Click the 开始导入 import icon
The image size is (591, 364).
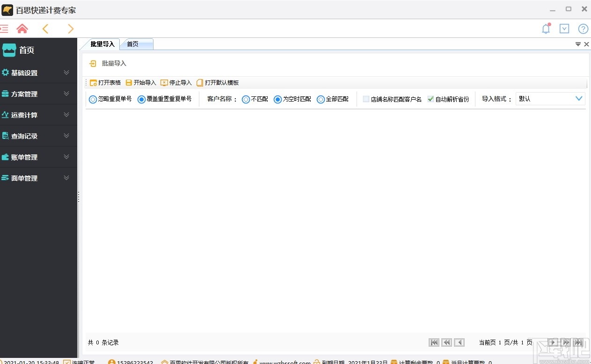tap(140, 82)
